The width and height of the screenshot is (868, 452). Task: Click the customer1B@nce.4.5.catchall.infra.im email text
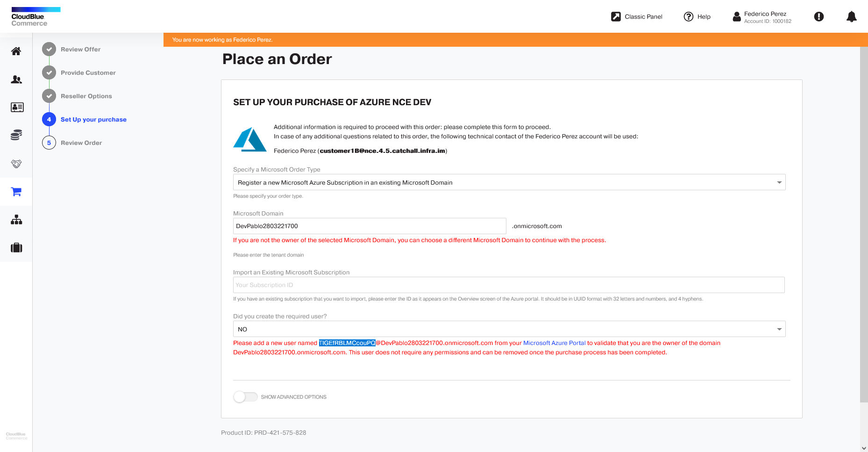(382, 151)
